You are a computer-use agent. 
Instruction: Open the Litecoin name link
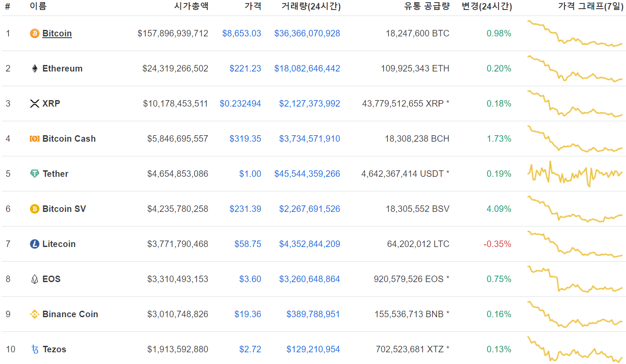tap(59, 244)
